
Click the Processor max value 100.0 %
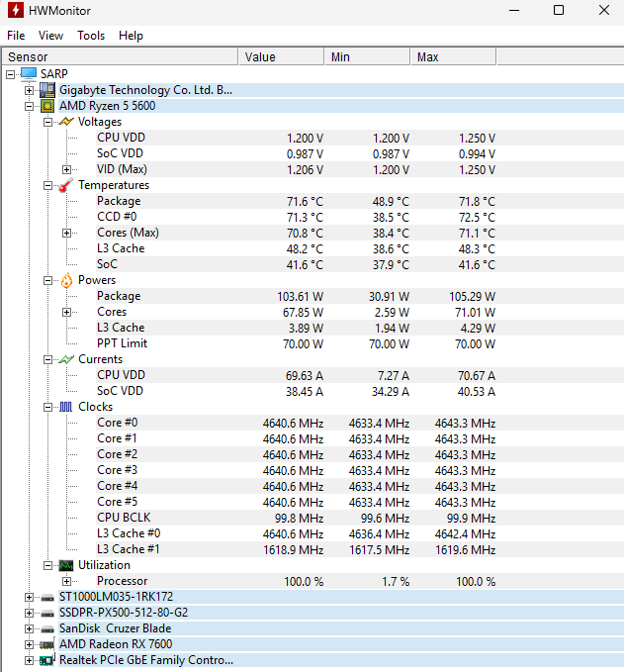(x=476, y=582)
